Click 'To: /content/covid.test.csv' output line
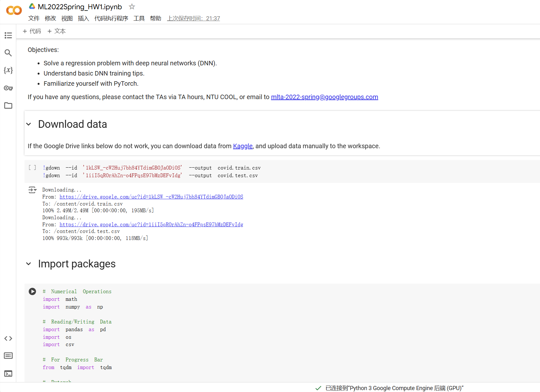540x392 pixels. tap(81, 231)
